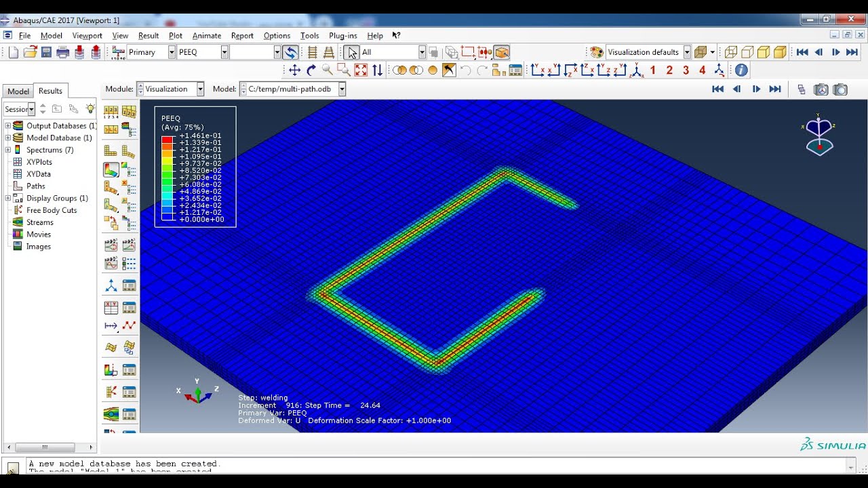The height and width of the screenshot is (488, 868).
Task: Expand the Output Databases tree node
Action: pyautogui.click(x=8, y=125)
